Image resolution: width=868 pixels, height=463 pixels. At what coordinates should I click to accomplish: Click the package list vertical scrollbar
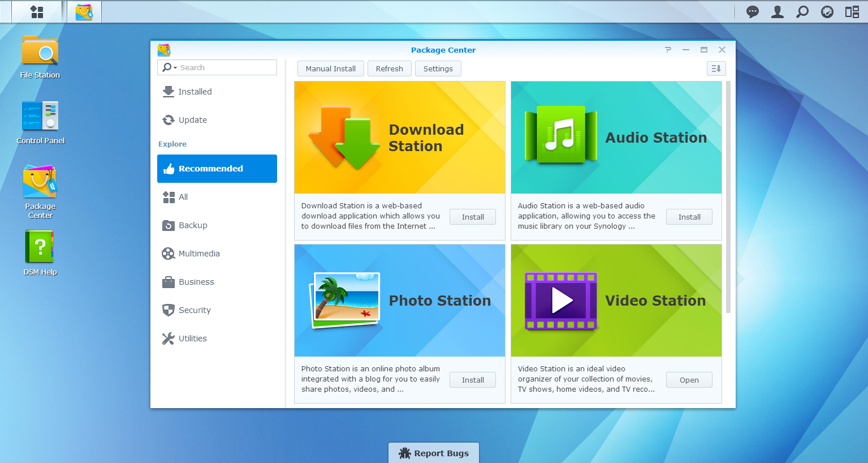(728, 198)
